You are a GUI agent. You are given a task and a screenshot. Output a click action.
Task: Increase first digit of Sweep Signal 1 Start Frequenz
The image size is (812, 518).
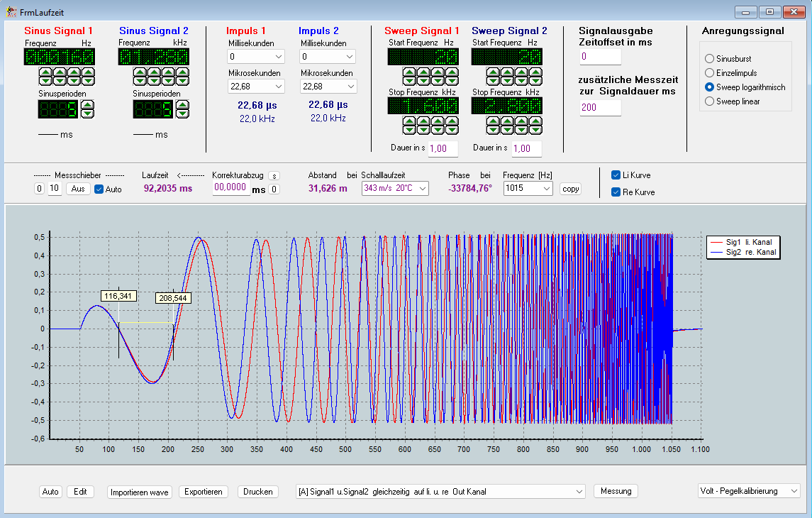coord(409,72)
